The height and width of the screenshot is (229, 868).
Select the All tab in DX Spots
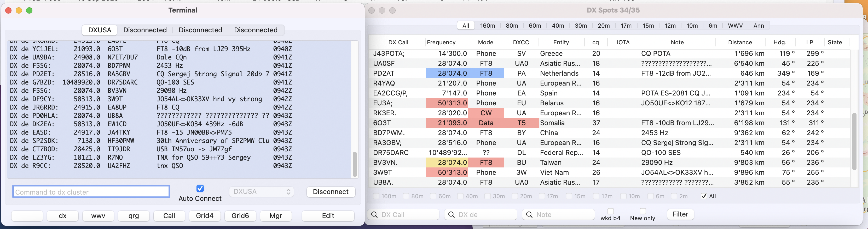pos(466,26)
